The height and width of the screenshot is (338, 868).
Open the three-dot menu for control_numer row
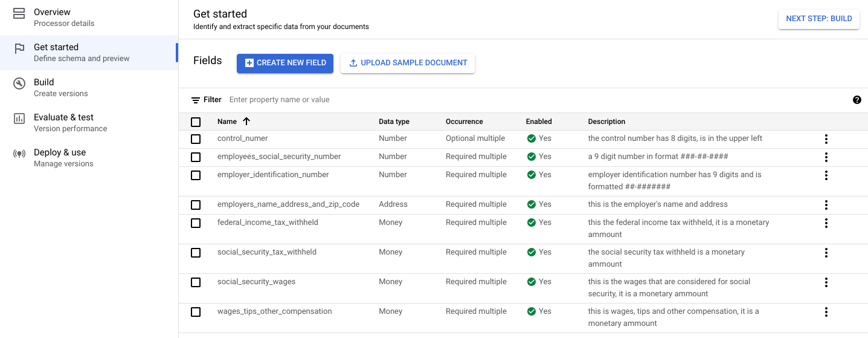(826, 139)
